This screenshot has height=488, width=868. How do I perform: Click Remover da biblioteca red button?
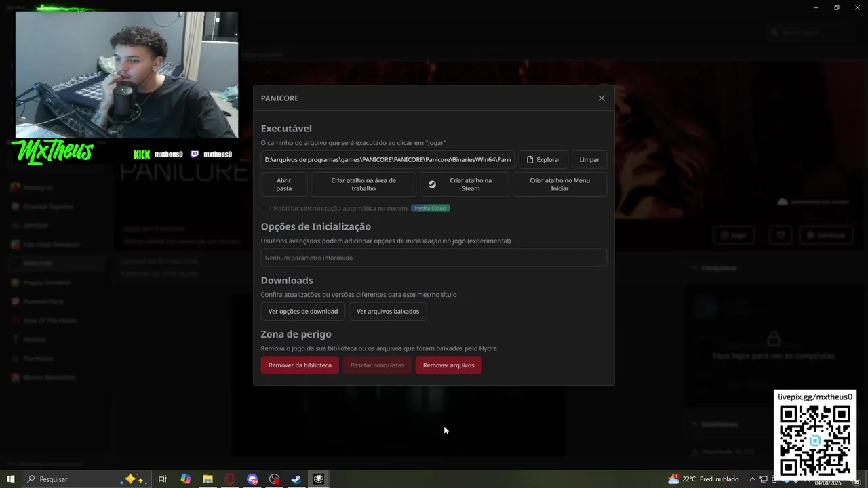point(300,365)
